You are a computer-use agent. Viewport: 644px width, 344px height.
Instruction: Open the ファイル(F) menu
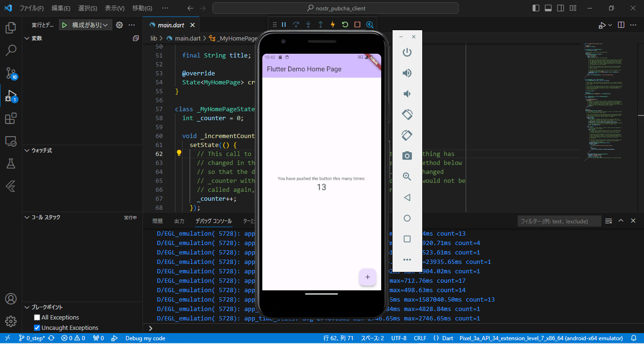pos(32,8)
